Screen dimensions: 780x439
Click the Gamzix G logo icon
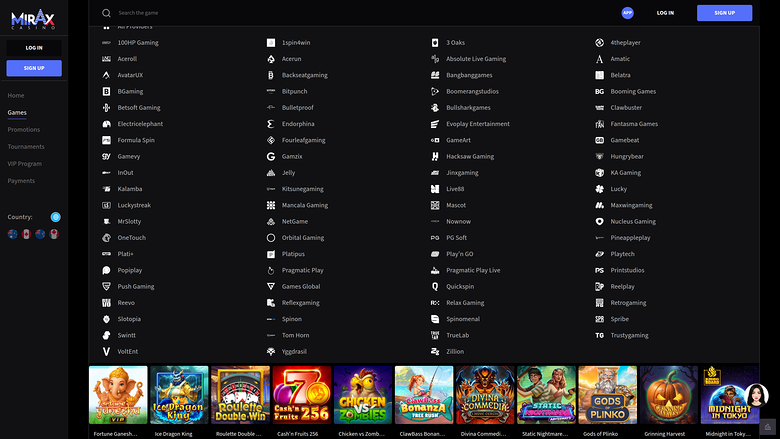pos(270,157)
